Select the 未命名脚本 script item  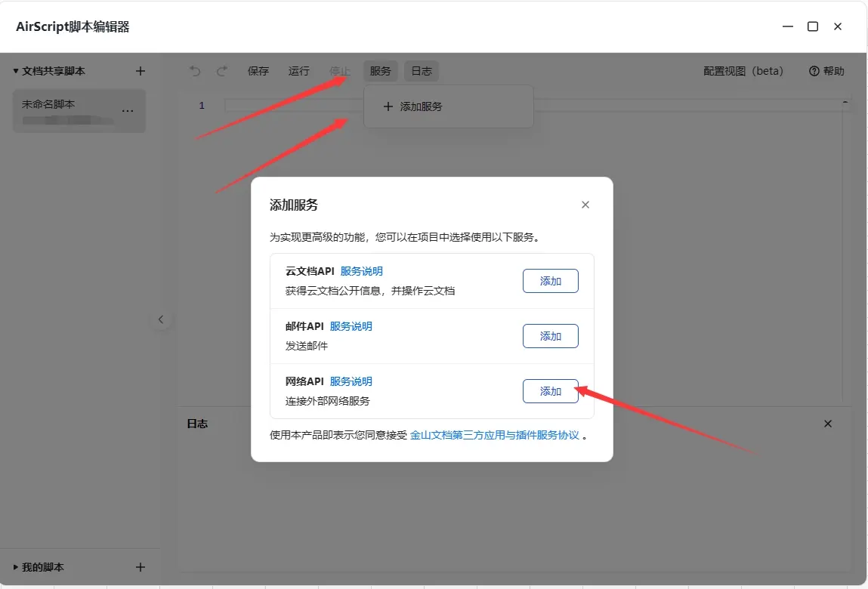(79, 111)
